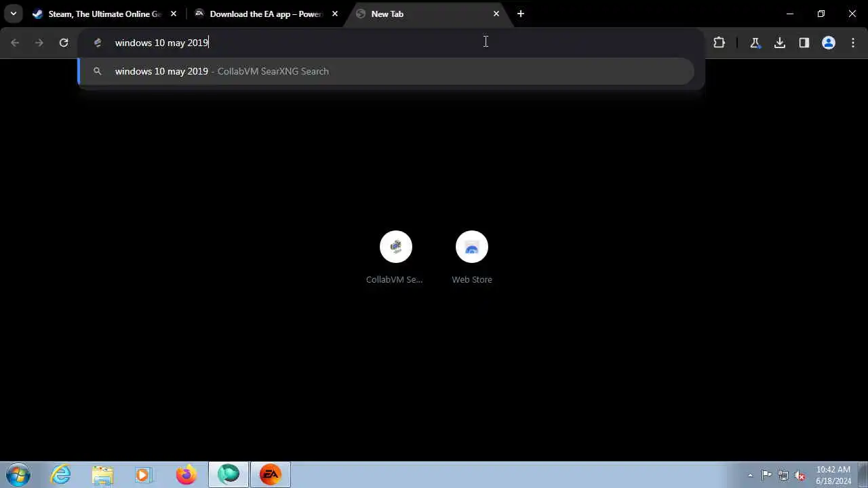
Task: Open the clock showing 10:42 AM
Action: pos(833,475)
